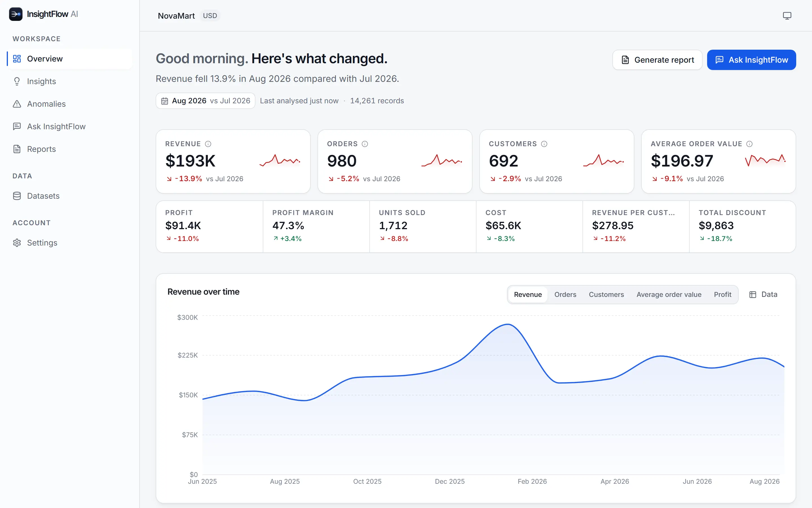
Task: Click info icon beside Average Order Value
Action: [749, 144]
